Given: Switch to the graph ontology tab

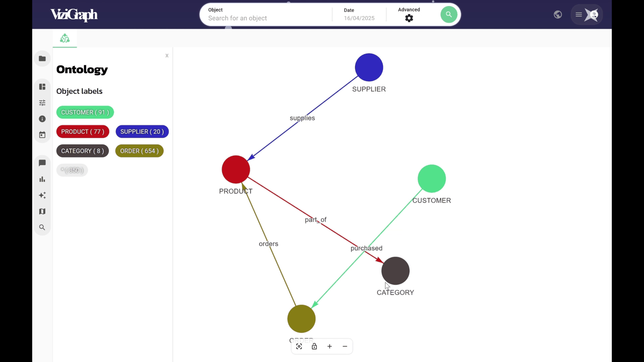Looking at the screenshot, I should (64, 38).
